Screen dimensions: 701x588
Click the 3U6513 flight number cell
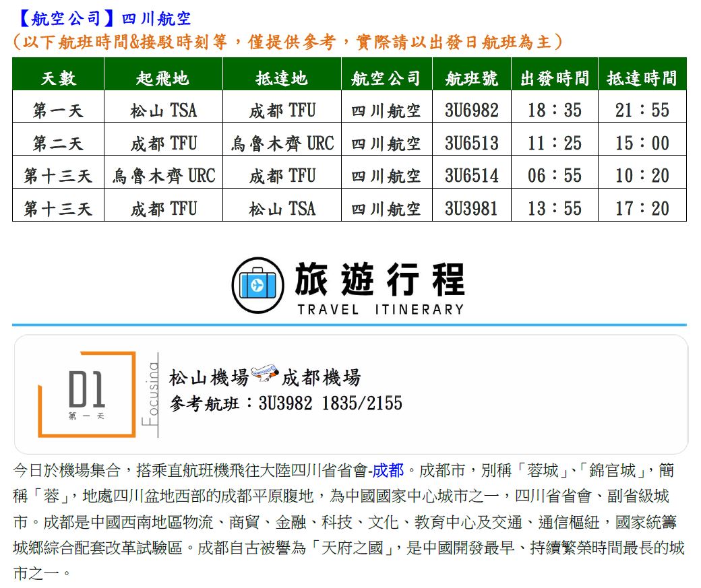tap(471, 143)
